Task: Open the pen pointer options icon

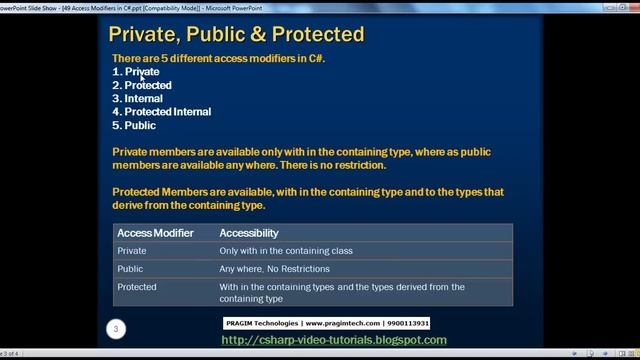Action: pos(591,353)
